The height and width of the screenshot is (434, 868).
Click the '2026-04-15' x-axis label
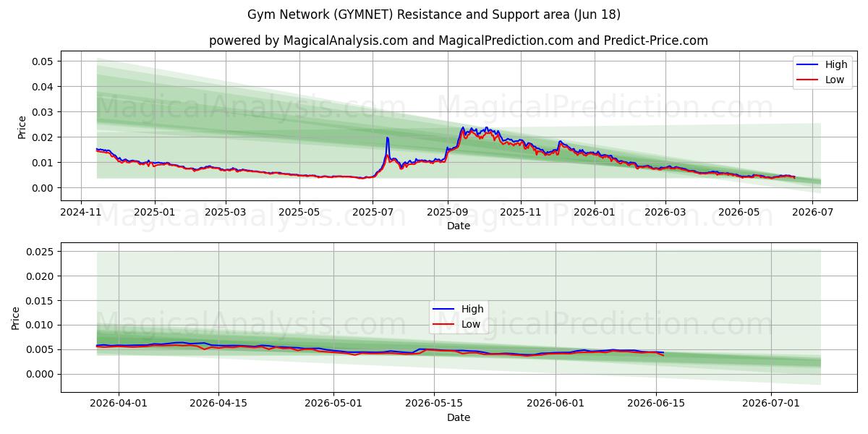click(x=218, y=404)
